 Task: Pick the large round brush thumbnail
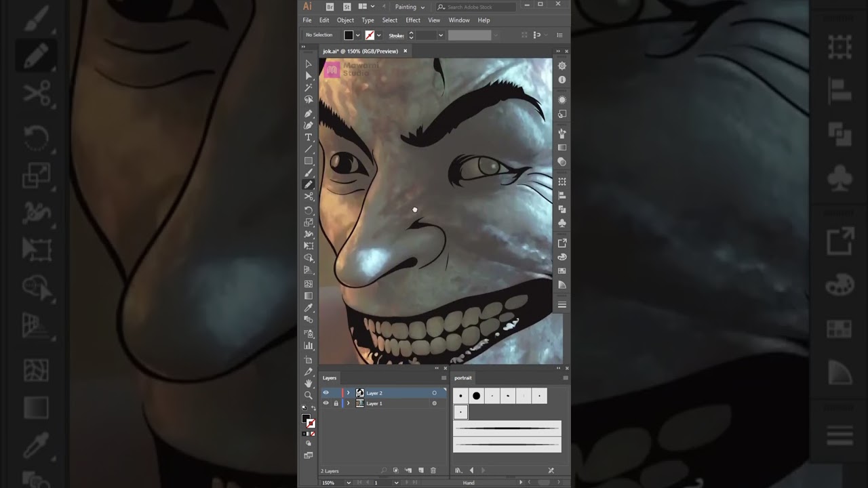point(477,396)
